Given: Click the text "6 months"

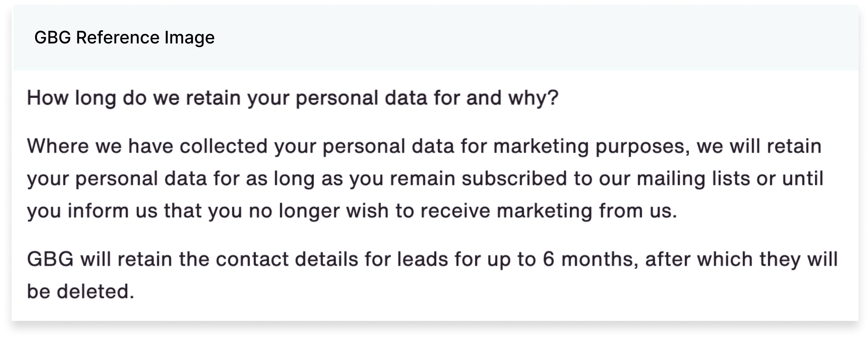Looking at the screenshot, I should coord(590,259).
